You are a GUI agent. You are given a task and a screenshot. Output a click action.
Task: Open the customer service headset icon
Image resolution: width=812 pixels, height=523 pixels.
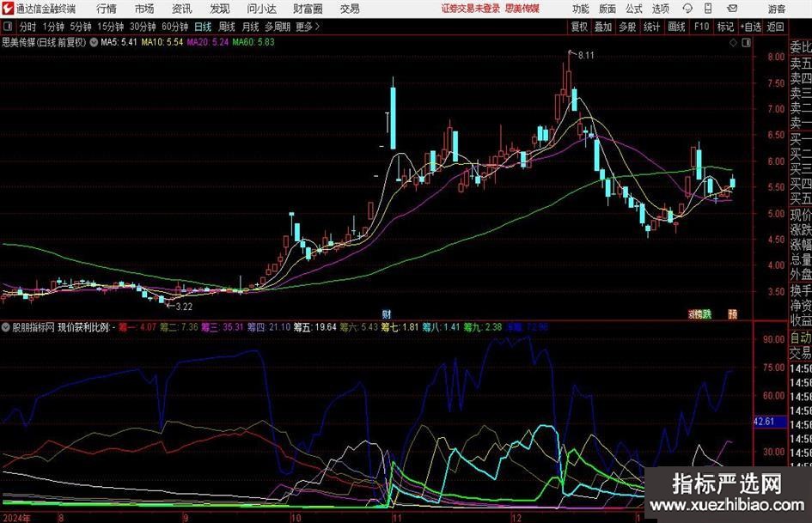[687, 9]
